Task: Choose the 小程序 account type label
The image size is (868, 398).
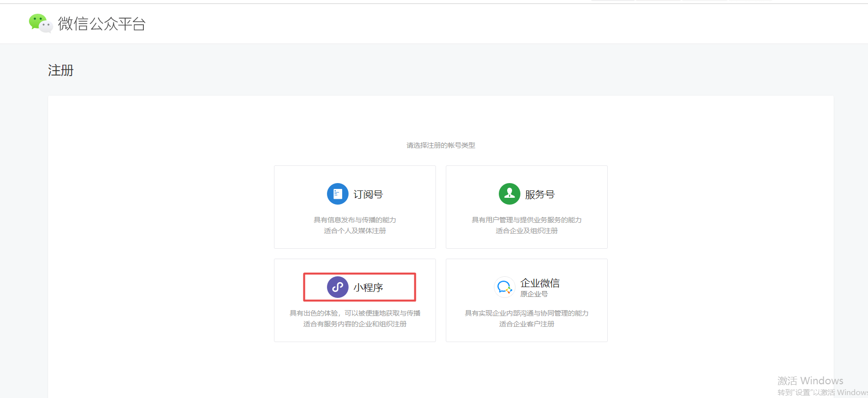Action: pyautogui.click(x=368, y=288)
